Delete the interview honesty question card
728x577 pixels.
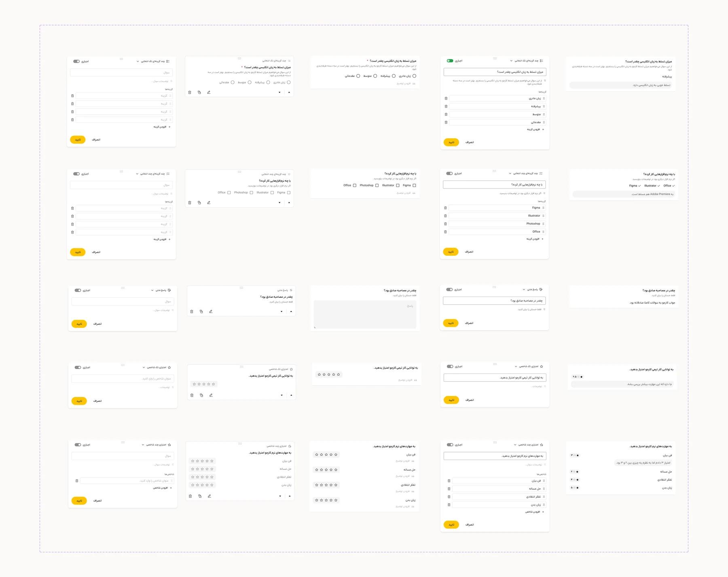click(x=192, y=311)
